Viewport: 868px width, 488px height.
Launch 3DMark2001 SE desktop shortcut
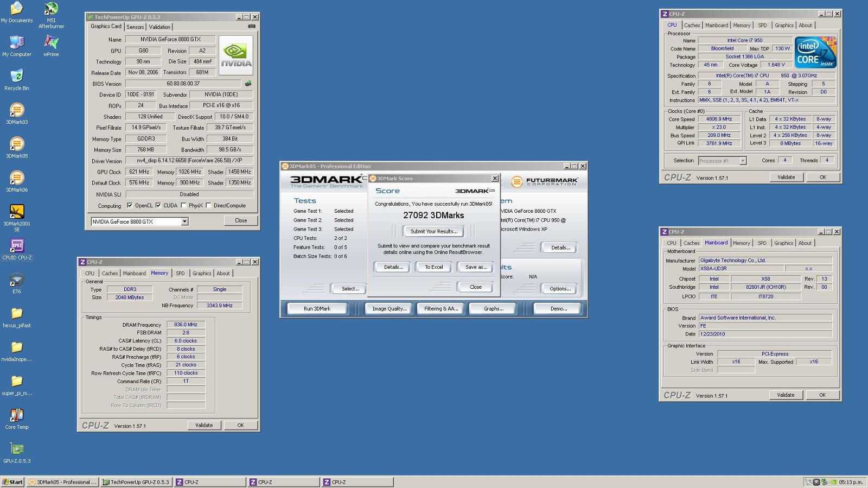click(x=16, y=218)
